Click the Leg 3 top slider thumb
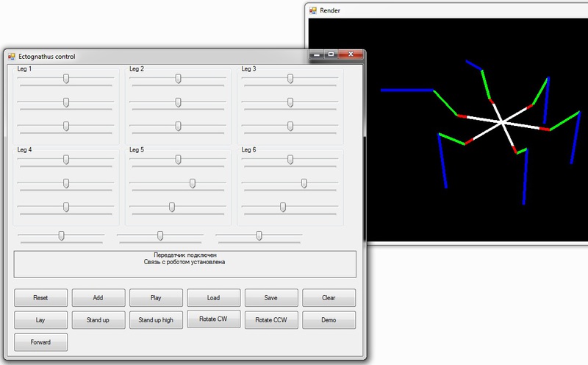588x365 pixels. [290, 79]
